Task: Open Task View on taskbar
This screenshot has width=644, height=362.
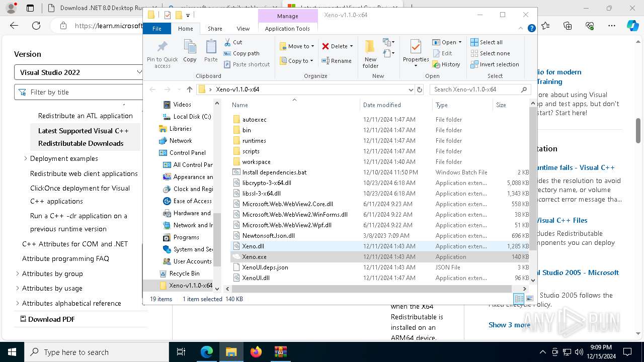Action: click(x=181, y=352)
